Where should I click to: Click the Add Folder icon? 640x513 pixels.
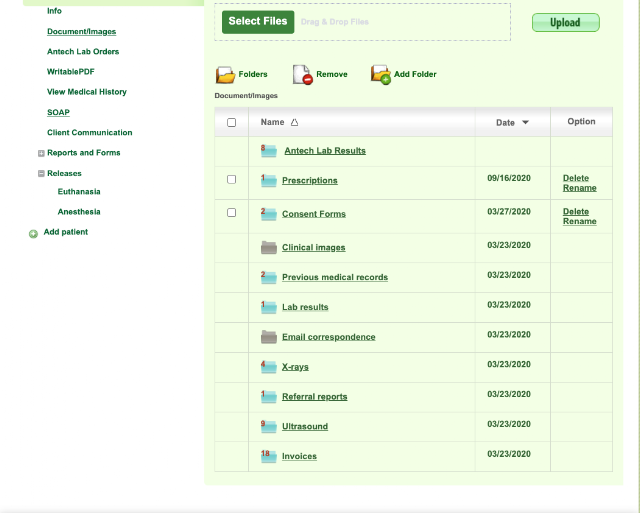380,75
